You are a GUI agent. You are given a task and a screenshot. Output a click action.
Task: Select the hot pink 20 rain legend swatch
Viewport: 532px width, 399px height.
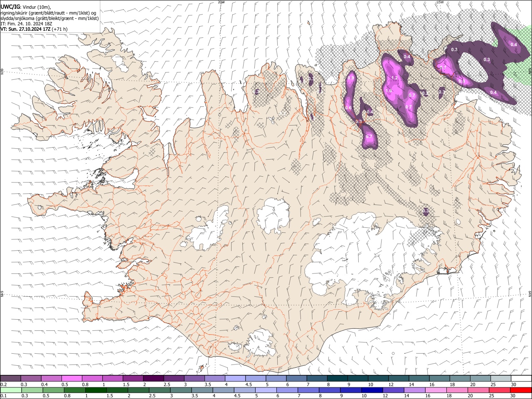478,390
